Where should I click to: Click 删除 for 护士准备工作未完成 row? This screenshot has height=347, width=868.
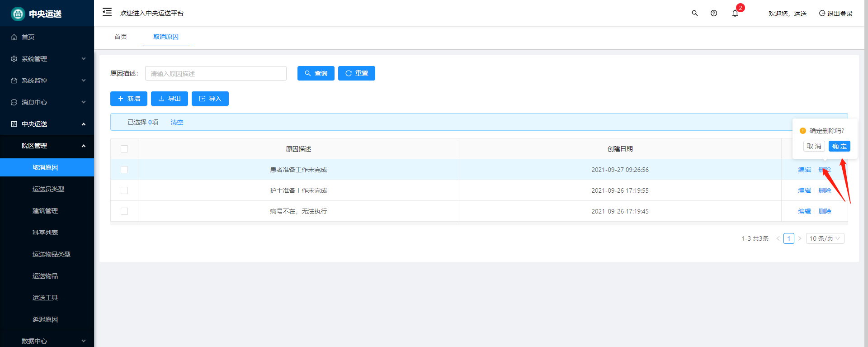(x=825, y=190)
